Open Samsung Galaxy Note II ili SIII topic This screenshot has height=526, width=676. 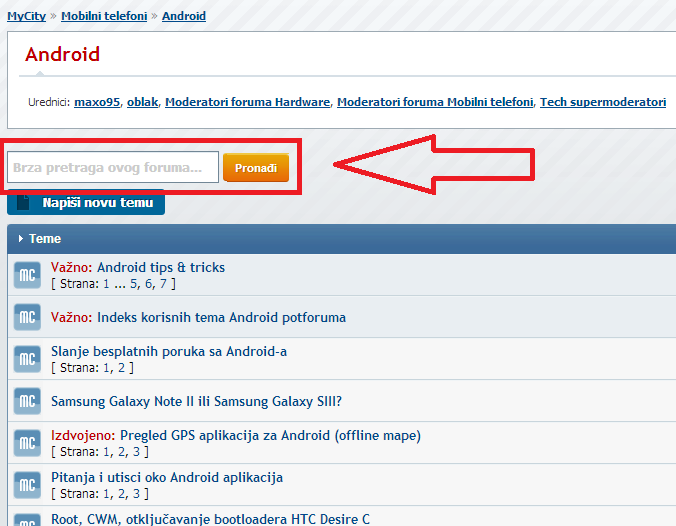point(197,401)
